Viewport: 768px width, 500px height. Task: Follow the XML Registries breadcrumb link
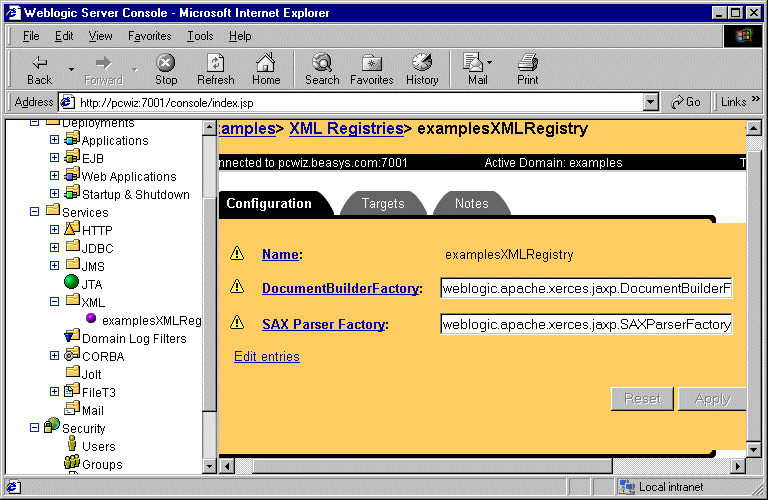click(x=346, y=129)
